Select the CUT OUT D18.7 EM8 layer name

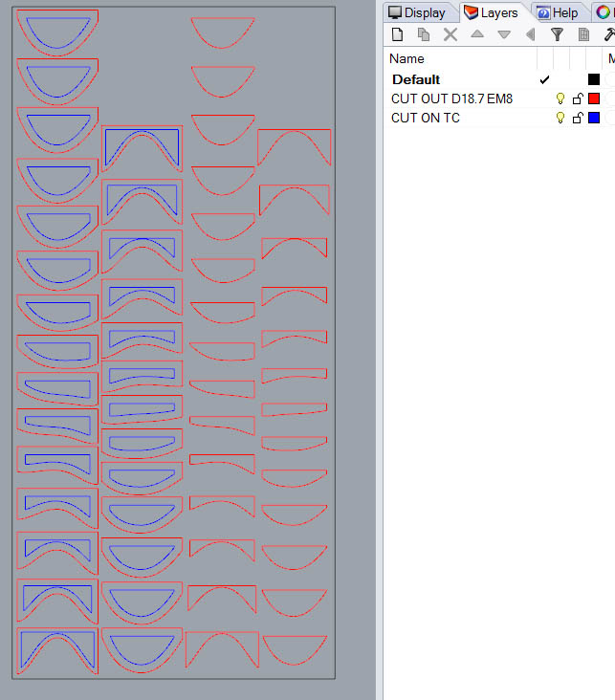451,98
